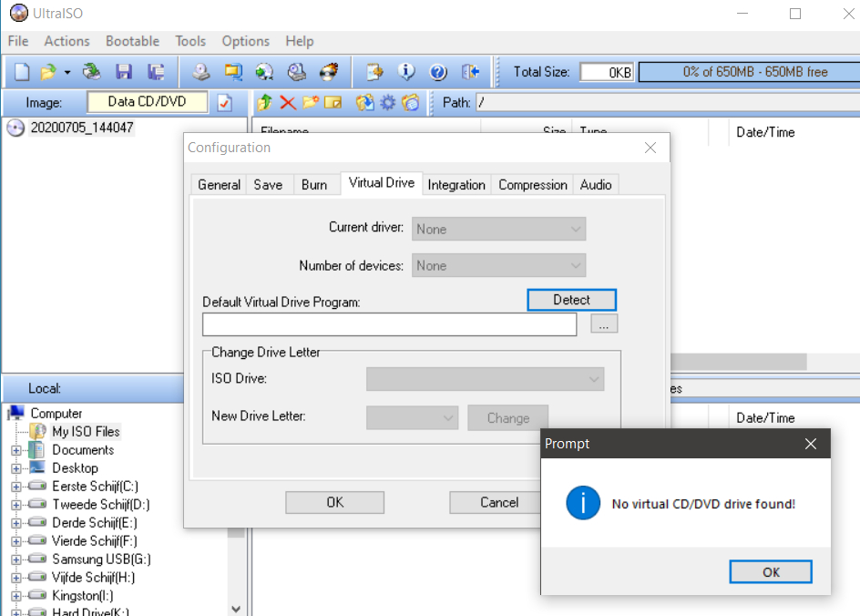Switch to the Audio tab
The image size is (860, 616).
click(596, 185)
